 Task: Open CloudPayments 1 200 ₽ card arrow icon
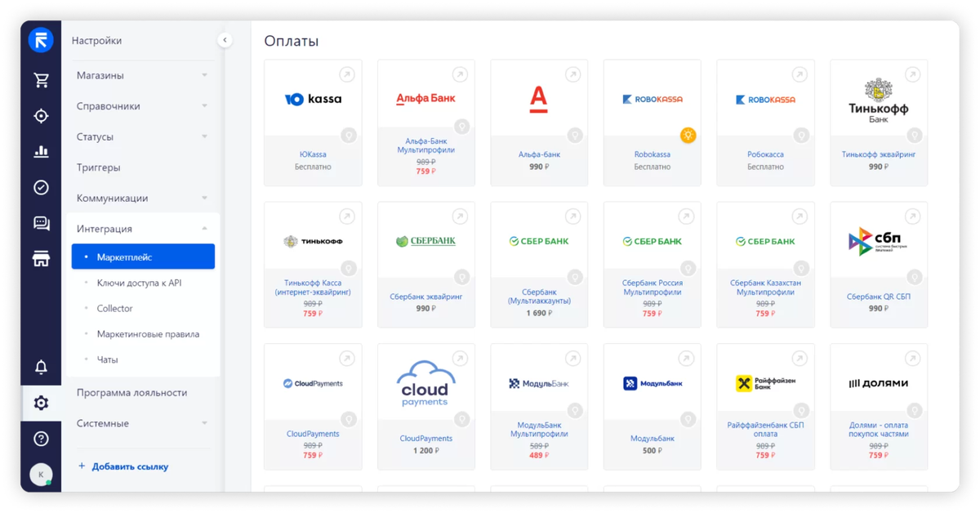461,358
